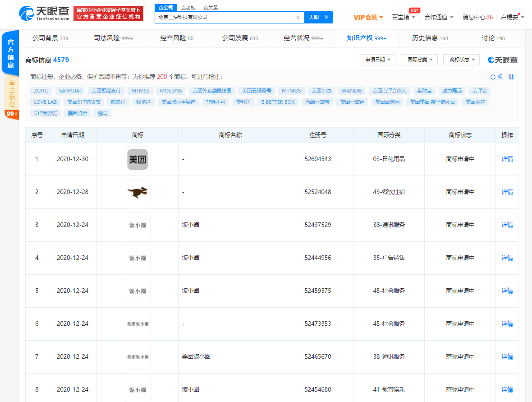
Task: Click the refresh icon next to 换一批
Action: 493,77
